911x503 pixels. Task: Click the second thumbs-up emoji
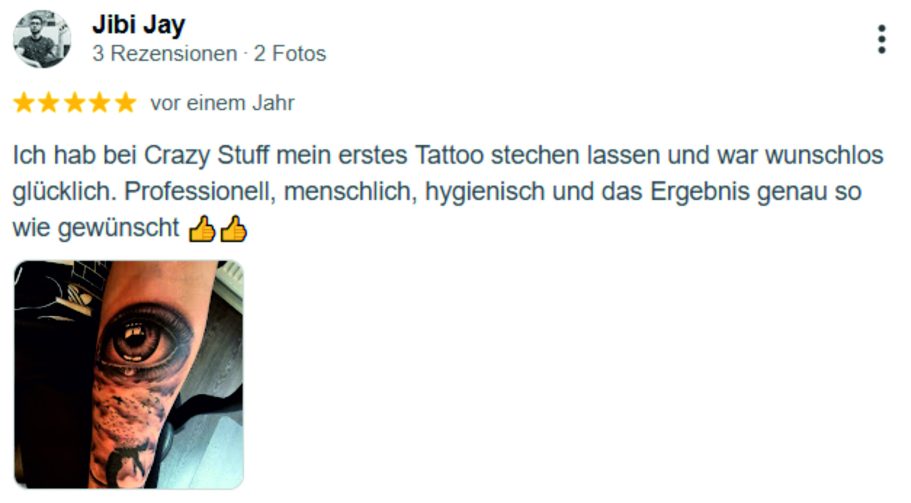(x=234, y=229)
